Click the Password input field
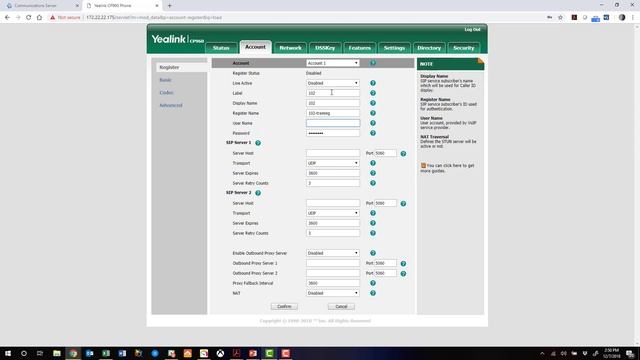The width and height of the screenshot is (640, 360). coord(333,133)
